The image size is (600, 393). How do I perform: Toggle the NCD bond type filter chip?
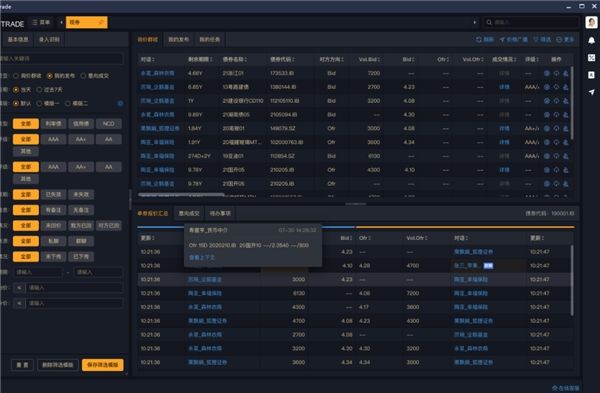[109, 124]
